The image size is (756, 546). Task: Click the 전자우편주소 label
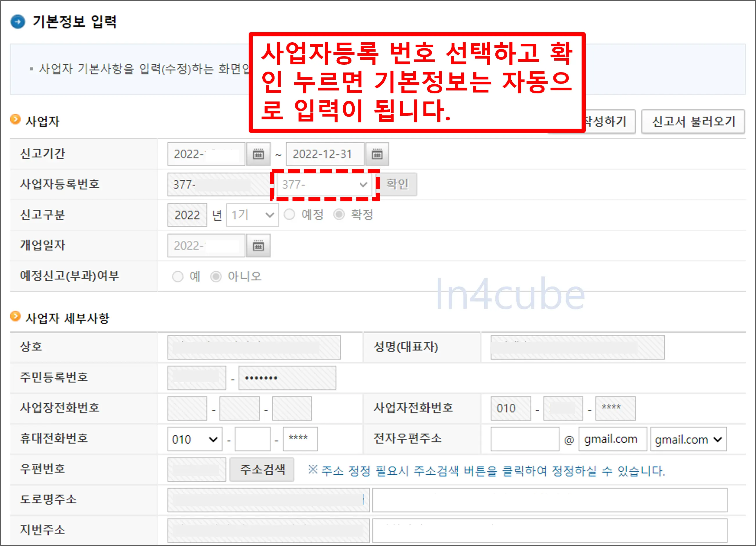pos(407,439)
